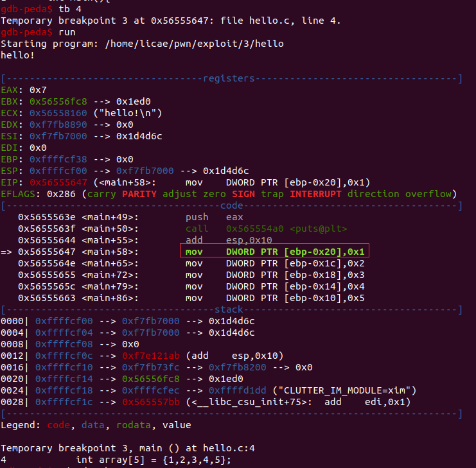Select the mov [ebp-0x14],0x4 instruction
The width and height of the screenshot is (476, 468).
click(275, 286)
